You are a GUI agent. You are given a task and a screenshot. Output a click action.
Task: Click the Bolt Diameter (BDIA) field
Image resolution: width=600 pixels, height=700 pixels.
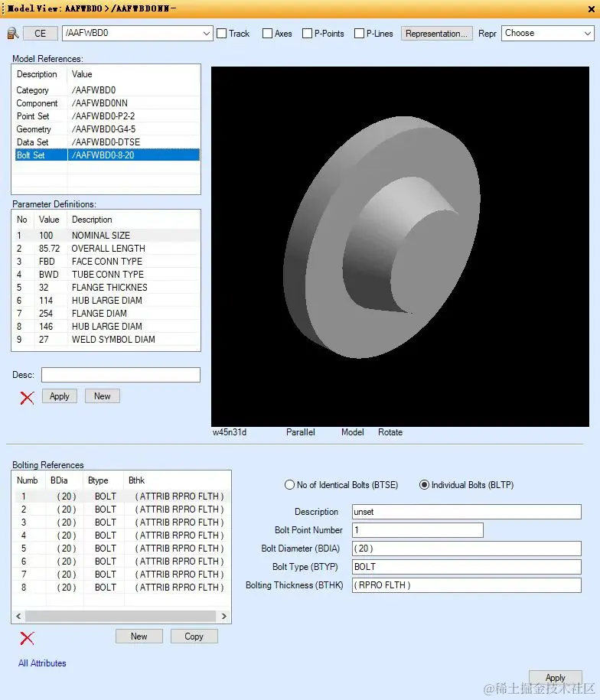coord(467,549)
